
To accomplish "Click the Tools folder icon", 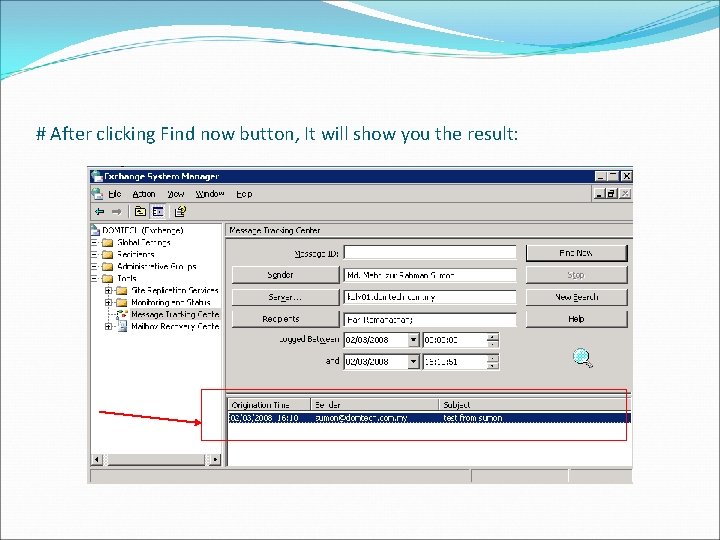I will tap(107, 278).
